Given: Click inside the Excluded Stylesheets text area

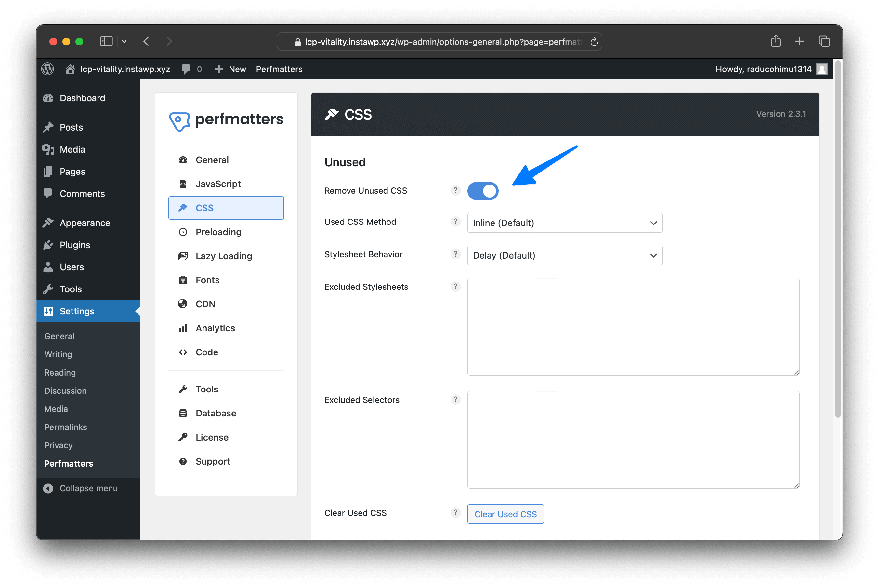Looking at the screenshot, I should pyautogui.click(x=633, y=326).
